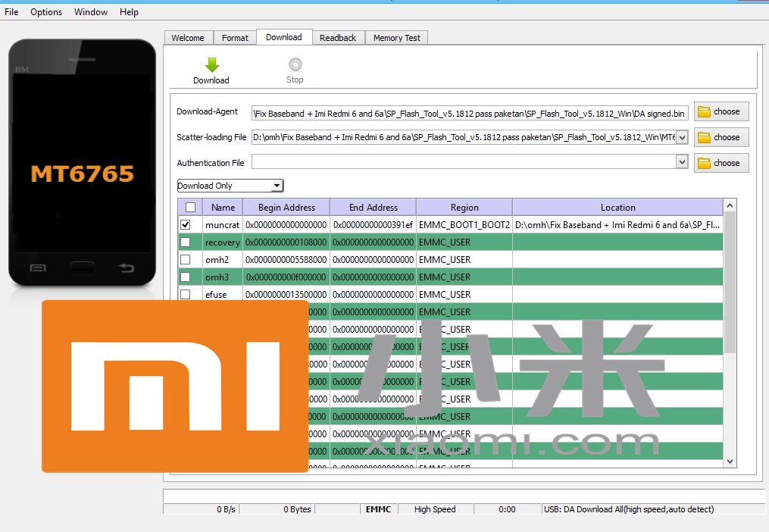Select the efuse row name cell
The image size is (769, 532).
click(223, 295)
